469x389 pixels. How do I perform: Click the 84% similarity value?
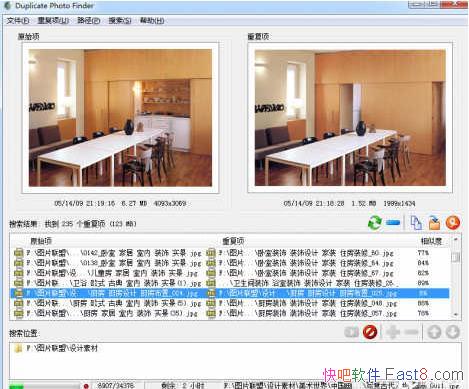[423, 263]
